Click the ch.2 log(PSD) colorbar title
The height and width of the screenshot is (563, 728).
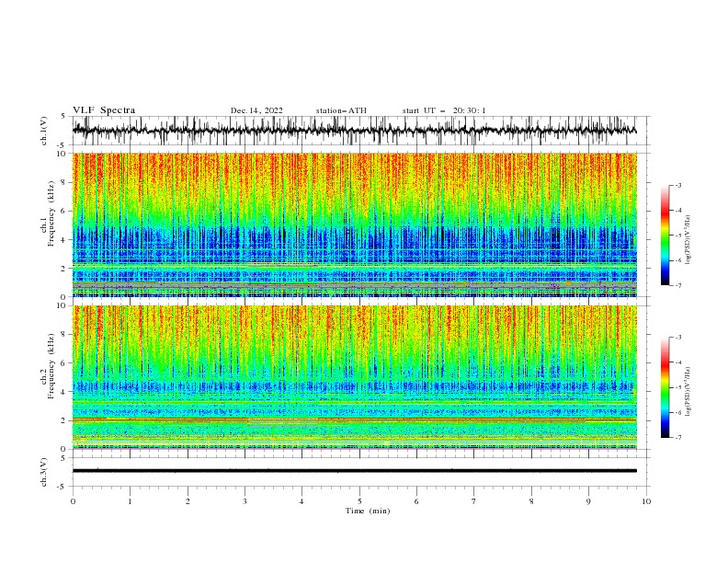(688, 392)
